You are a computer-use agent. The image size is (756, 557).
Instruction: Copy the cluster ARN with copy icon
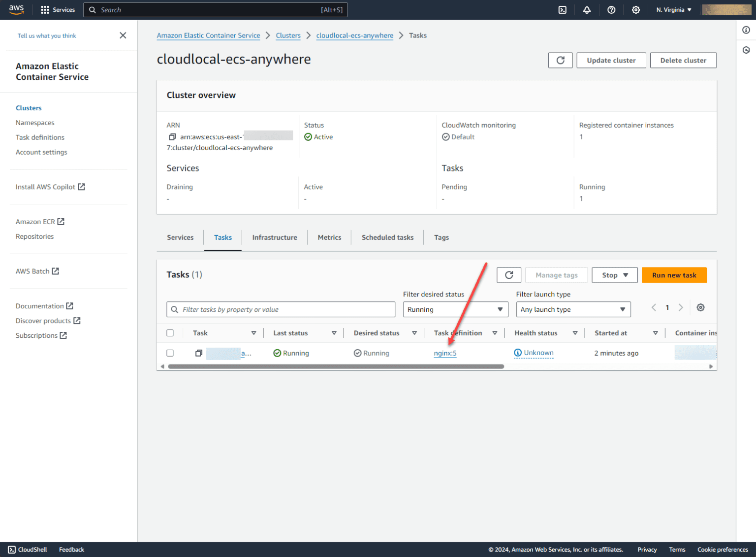tap(172, 137)
